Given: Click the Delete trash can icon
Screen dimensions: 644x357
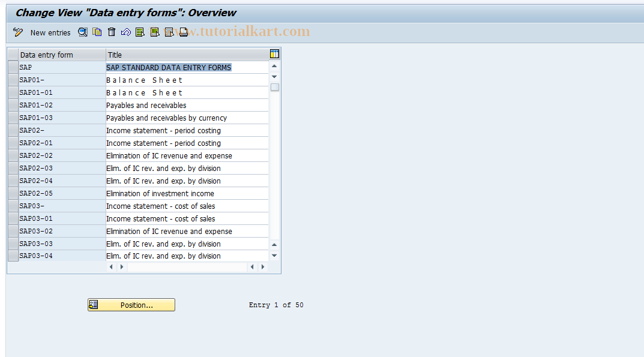Looking at the screenshot, I should 111,32.
